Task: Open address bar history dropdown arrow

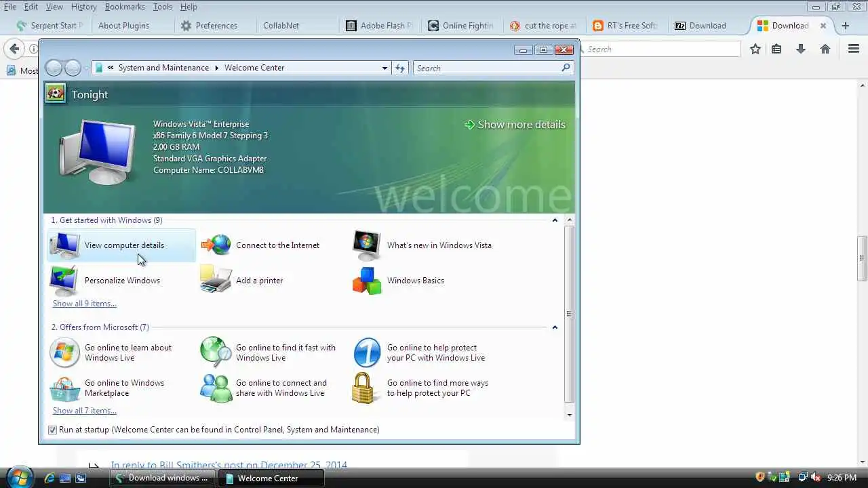Action: tap(384, 68)
